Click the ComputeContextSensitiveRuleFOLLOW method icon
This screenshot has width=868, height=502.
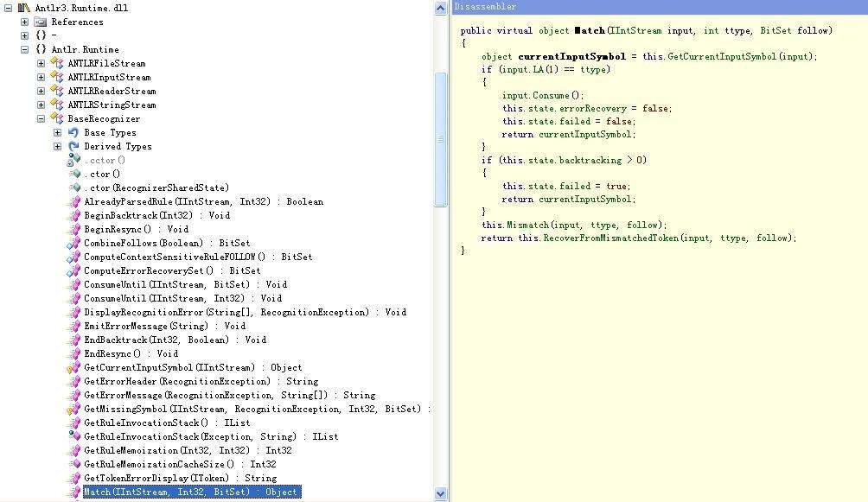(x=73, y=257)
